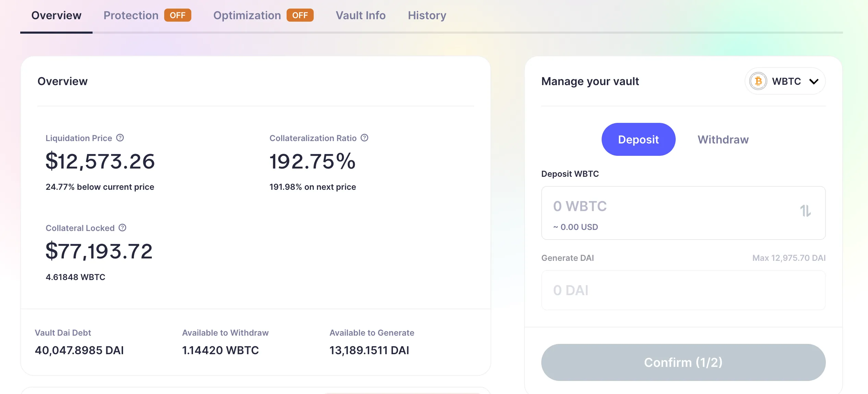Click Collateralization Ratio info question icon
This screenshot has width=868, height=394.
pyautogui.click(x=364, y=138)
